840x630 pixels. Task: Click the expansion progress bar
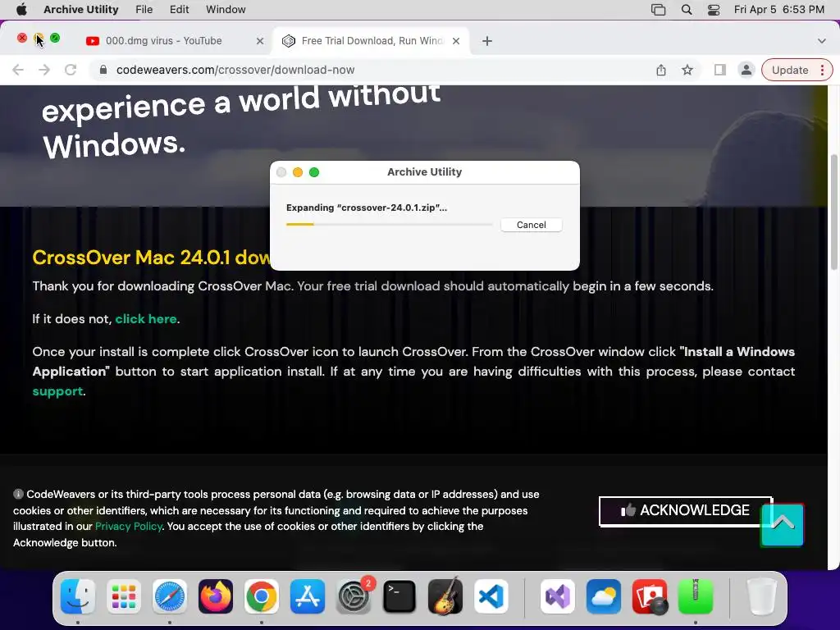tap(389, 225)
